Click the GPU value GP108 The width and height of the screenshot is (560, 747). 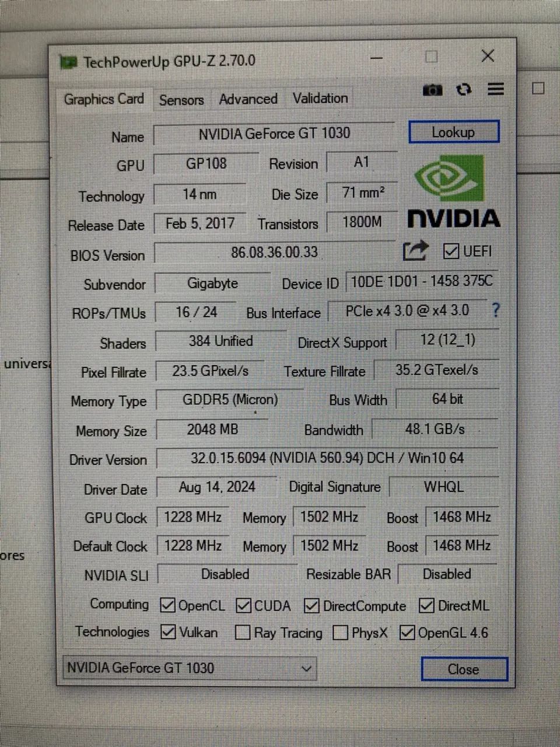(x=206, y=163)
